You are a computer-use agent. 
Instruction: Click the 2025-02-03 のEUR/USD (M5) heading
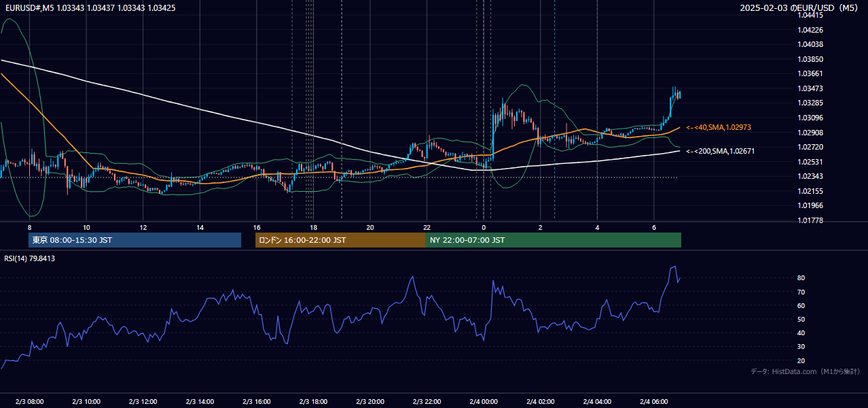coord(799,8)
